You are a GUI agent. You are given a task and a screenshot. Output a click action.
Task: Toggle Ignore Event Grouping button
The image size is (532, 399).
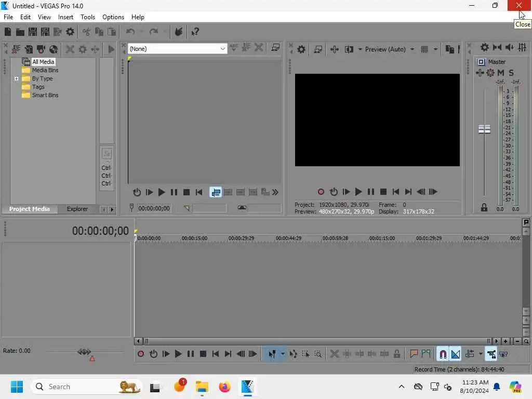[x=503, y=354]
